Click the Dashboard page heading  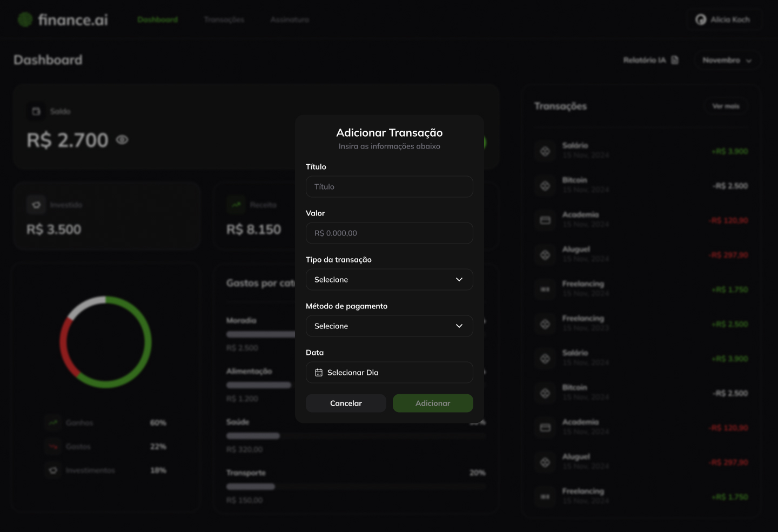point(48,60)
